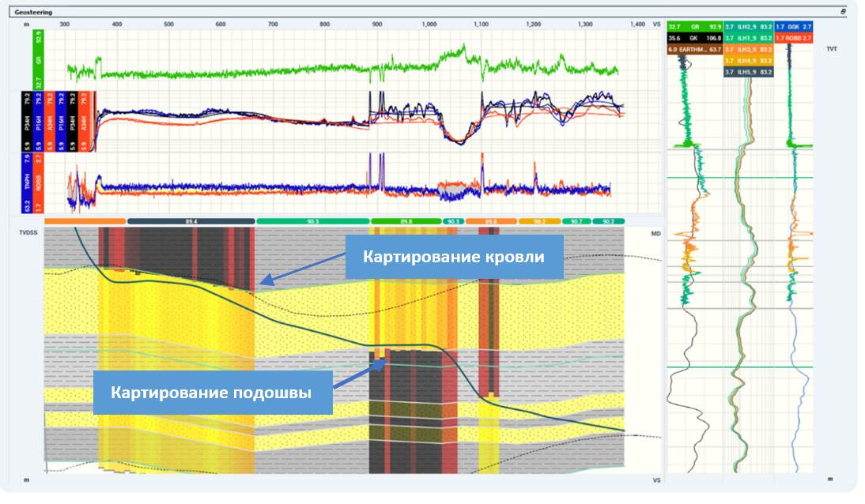Select the bright green 89.8 segment bar
The width and height of the screenshot is (865, 504).
point(406,221)
